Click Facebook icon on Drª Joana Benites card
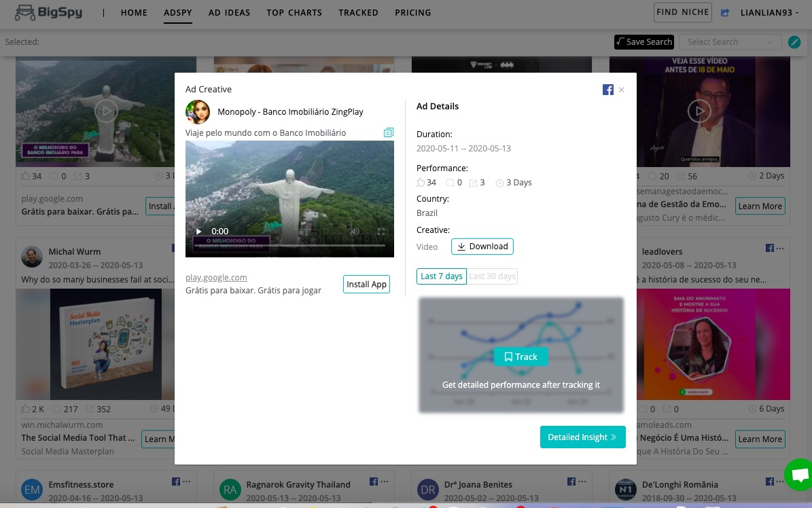Image resolution: width=812 pixels, height=508 pixels. click(x=571, y=482)
